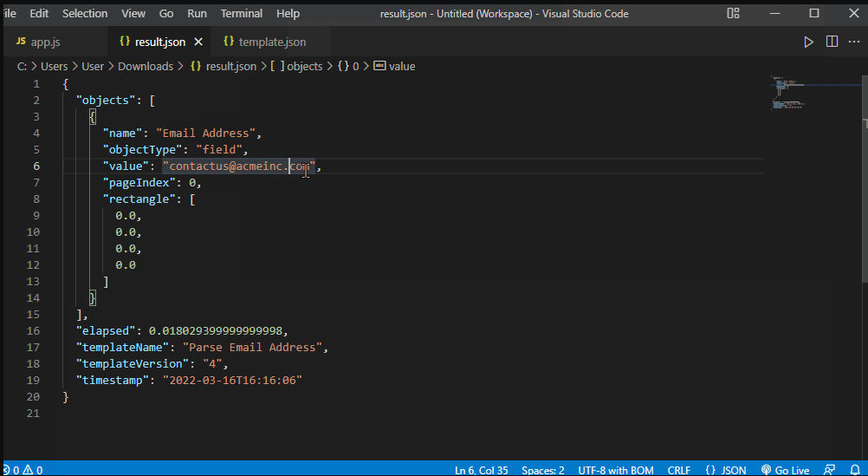
Task: Open the Terminal menu
Action: (242, 14)
